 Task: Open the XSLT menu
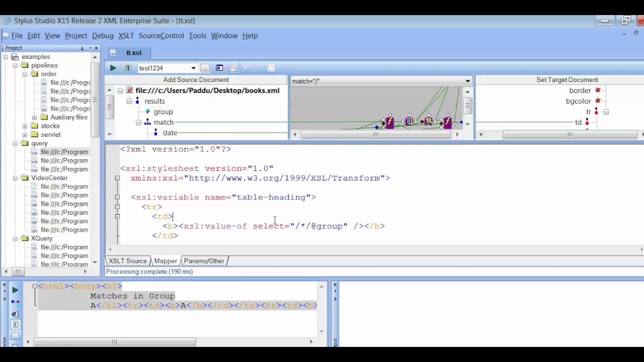click(x=126, y=36)
